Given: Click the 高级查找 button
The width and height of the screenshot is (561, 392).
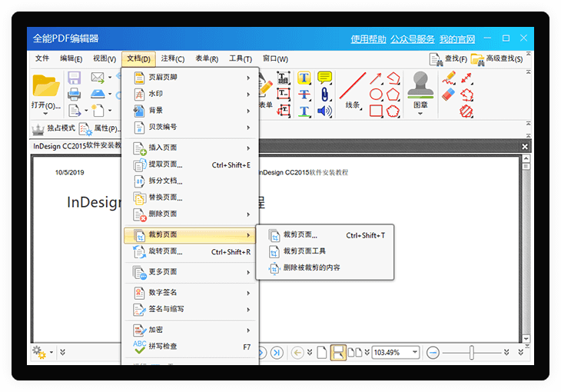Looking at the screenshot, I should click(497, 59).
